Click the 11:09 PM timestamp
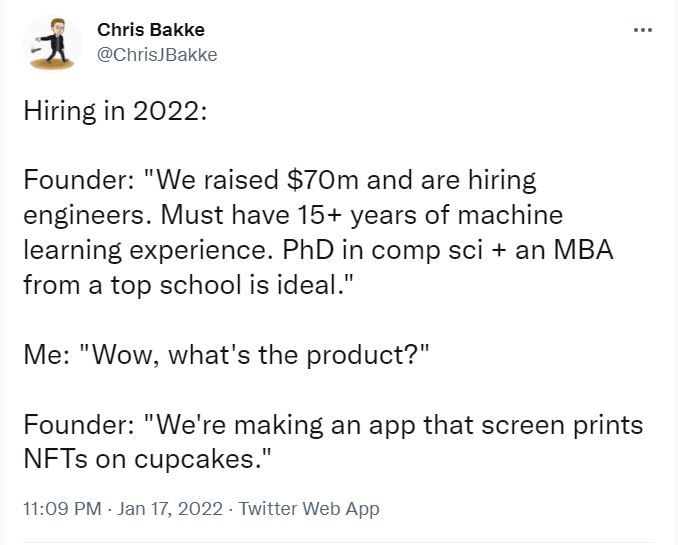Viewport: 678px width, 545px height. (62, 508)
